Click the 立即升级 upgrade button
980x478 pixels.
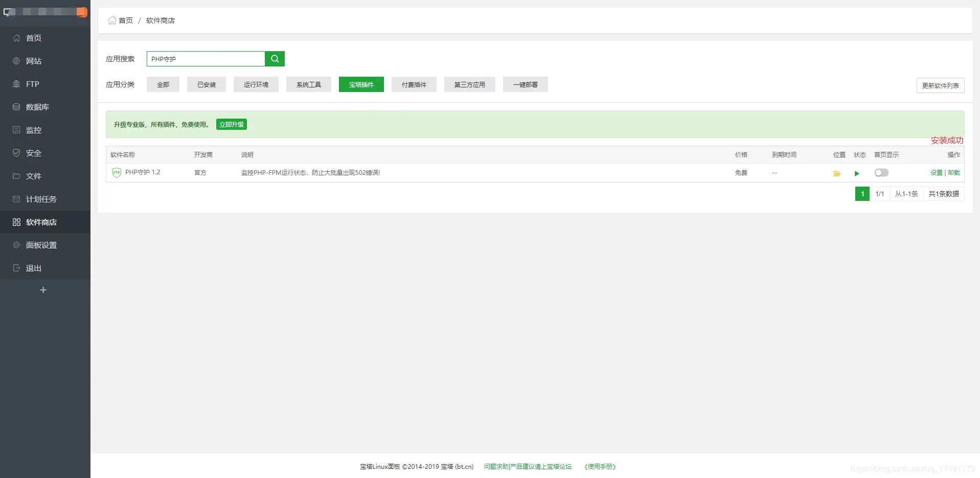(231, 124)
